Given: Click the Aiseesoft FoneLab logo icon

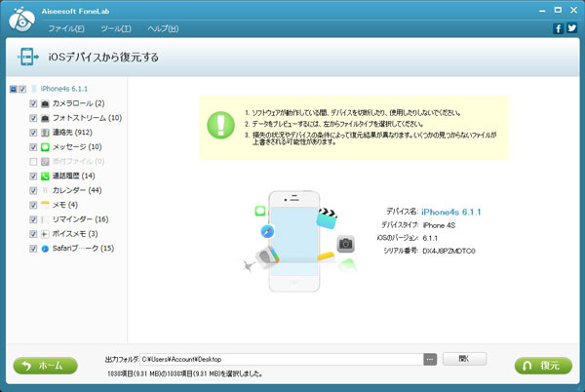Looking at the screenshot, I should point(21,20).
